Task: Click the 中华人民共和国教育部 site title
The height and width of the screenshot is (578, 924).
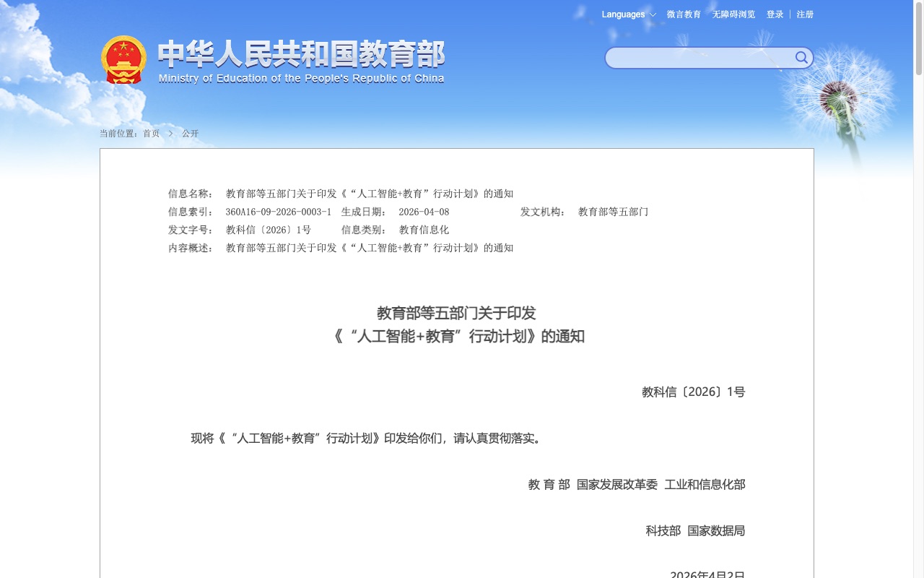Action: point(301,54)
